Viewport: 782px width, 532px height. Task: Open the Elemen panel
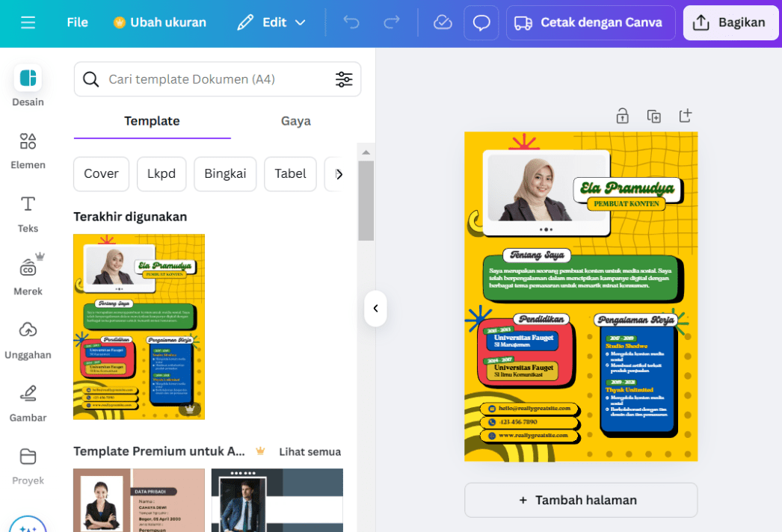(x=28, y=149)
